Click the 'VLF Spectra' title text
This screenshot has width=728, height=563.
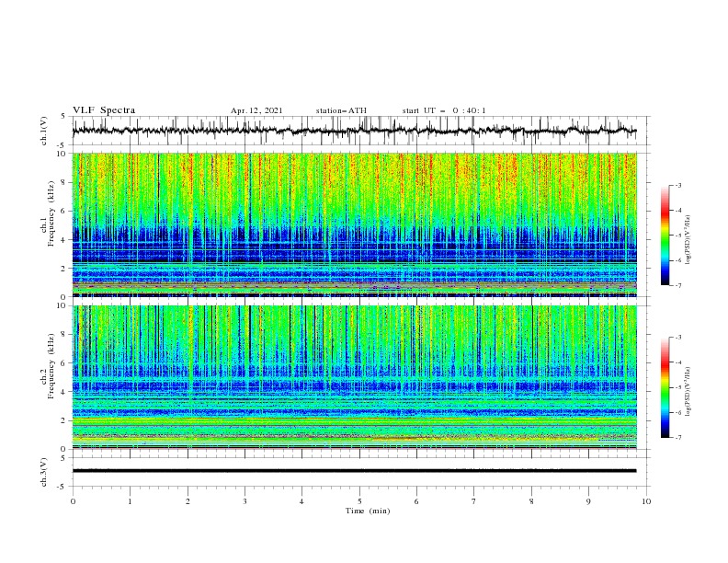(x=104, y=110)
